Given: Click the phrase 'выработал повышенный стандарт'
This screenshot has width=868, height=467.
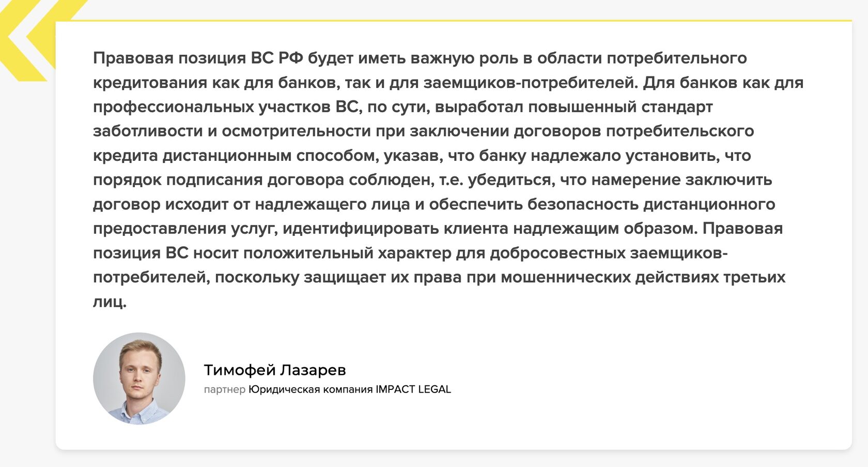Looking at the screenshot, I should 574,107.
